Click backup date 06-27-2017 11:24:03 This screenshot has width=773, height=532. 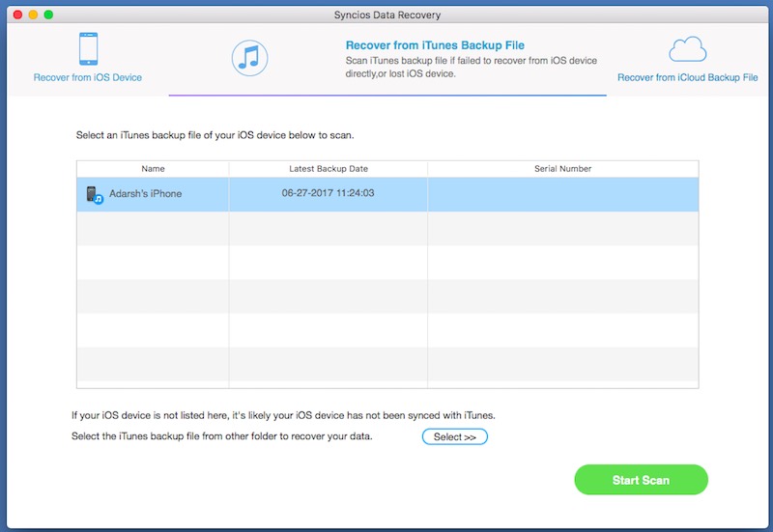[328, 193]
